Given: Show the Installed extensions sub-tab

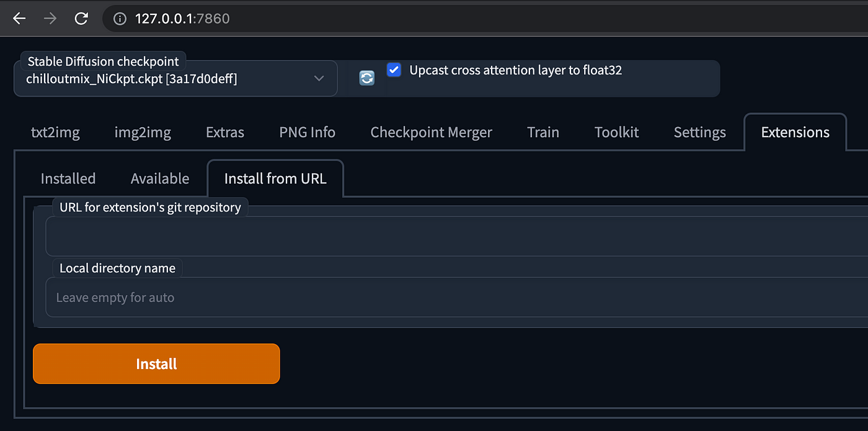Looking at the screenshot, I should (x=68, y=179).
